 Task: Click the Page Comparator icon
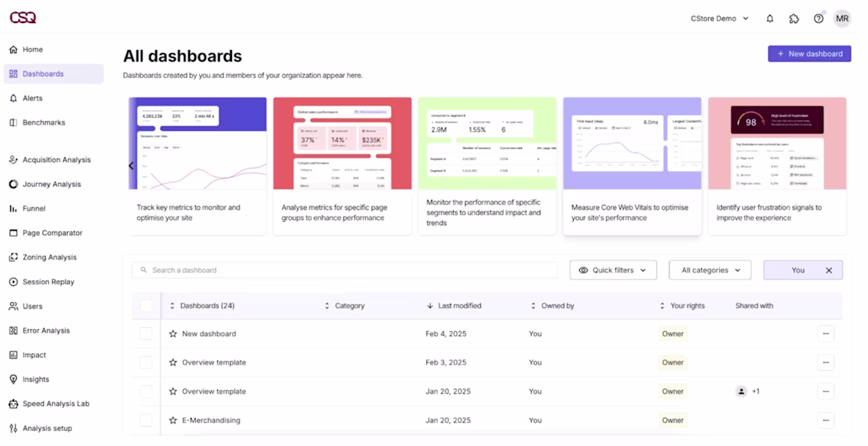click(14, 233)
